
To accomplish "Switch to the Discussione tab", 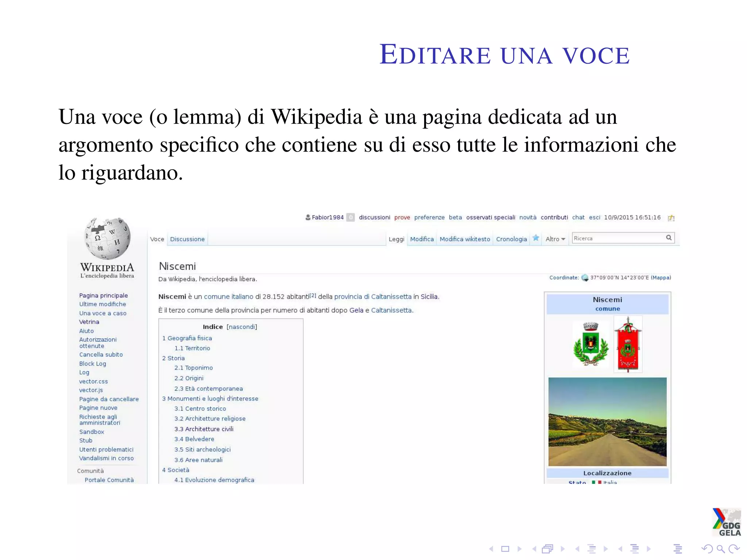I will coord(187,239).
